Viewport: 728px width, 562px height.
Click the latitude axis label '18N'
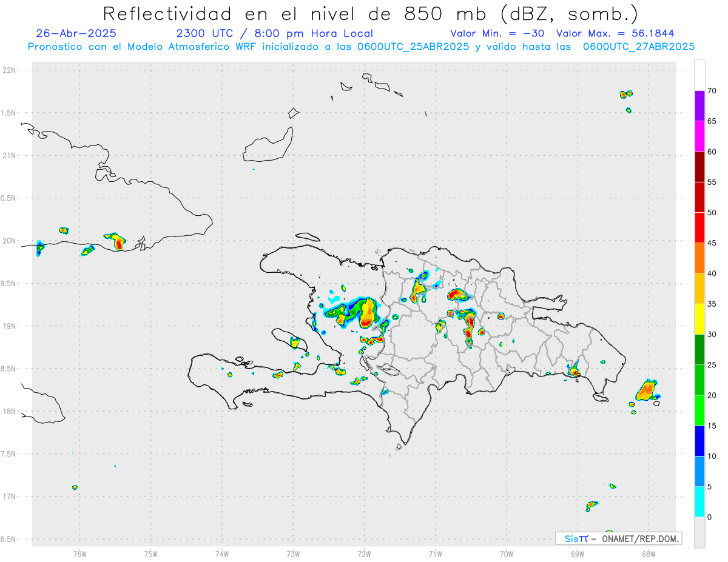[x=10, y=411]
